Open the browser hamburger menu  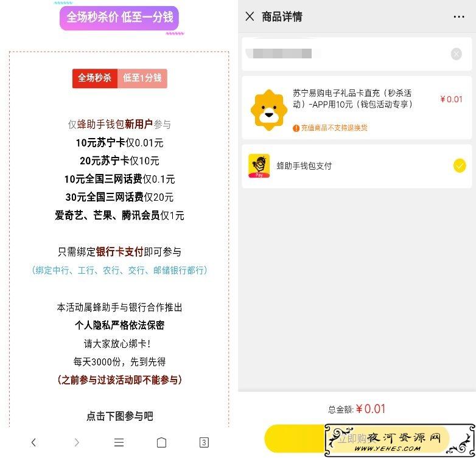pyautogui.click(x=119, y=442)
